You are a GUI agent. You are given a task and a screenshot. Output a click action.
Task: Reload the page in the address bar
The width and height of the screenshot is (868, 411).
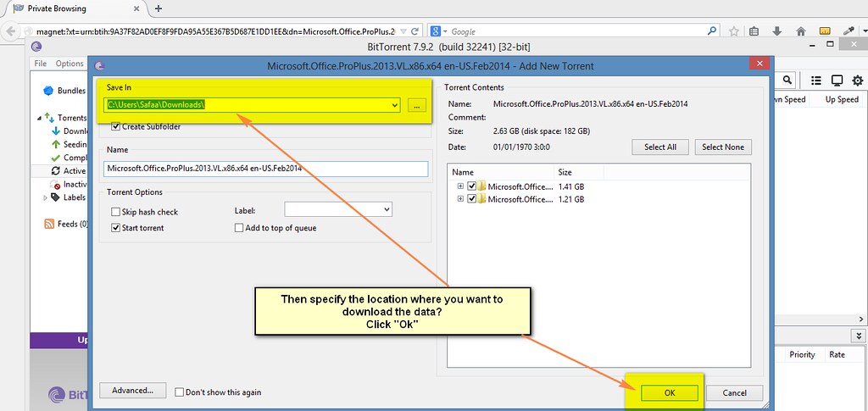click(415, 31)
